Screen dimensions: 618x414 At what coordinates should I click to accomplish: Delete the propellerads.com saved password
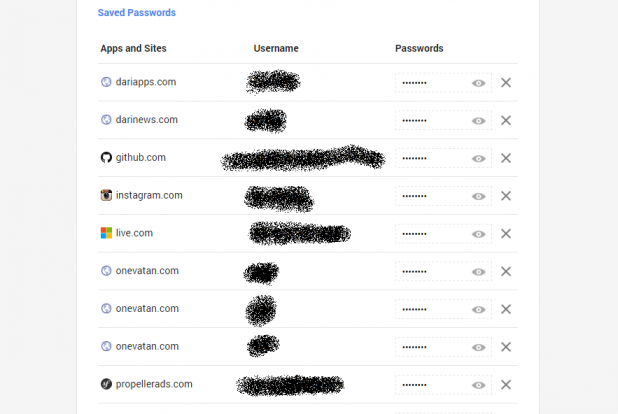(x=506, y=384)
